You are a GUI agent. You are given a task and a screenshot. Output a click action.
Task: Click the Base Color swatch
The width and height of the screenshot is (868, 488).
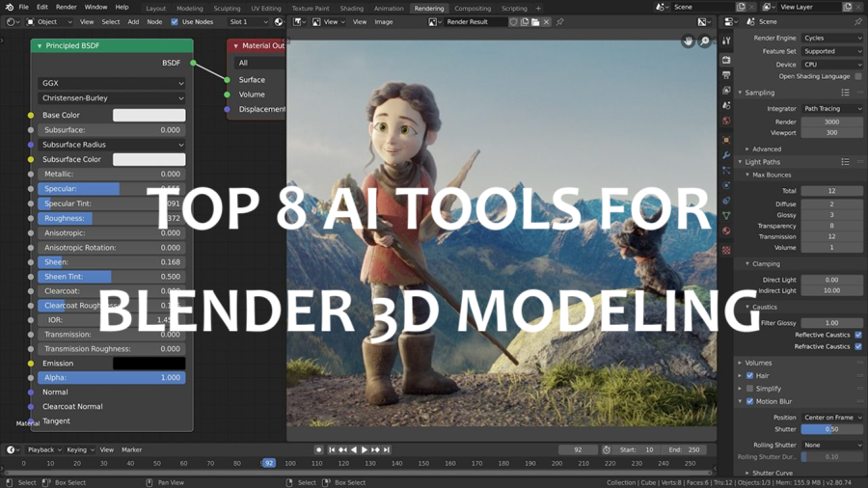click(149, 115)
